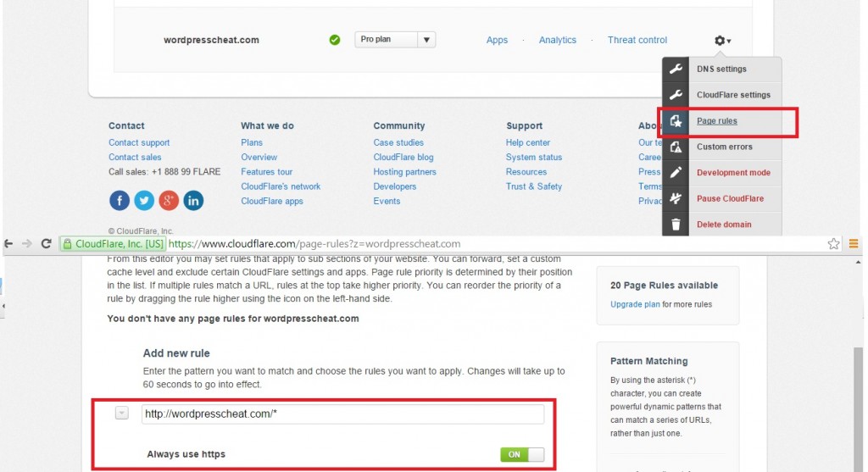Click the Page rules star-page icon

tap(676, 121)
